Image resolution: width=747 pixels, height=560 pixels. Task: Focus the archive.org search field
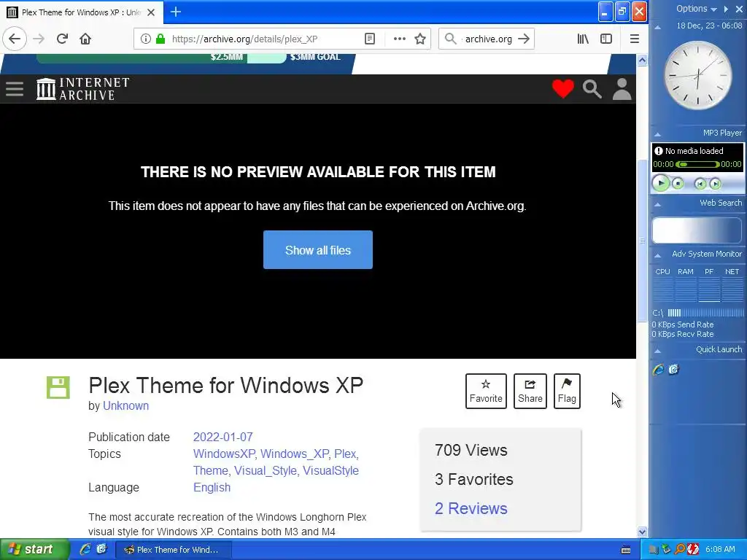tap(488, 39)
